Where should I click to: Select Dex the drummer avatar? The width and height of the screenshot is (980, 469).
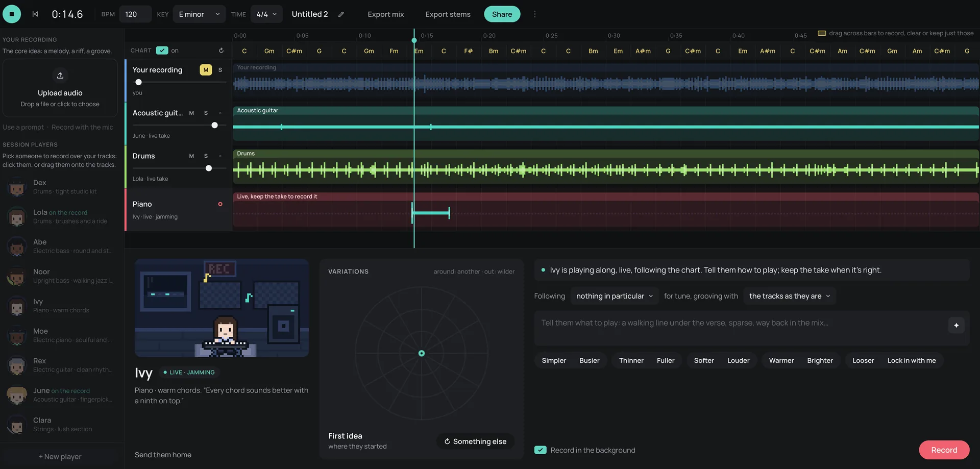pyautogui.click(x=17, y=187)
